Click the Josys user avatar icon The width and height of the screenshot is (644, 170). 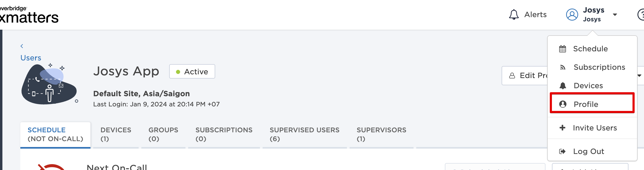click(572, 14)
